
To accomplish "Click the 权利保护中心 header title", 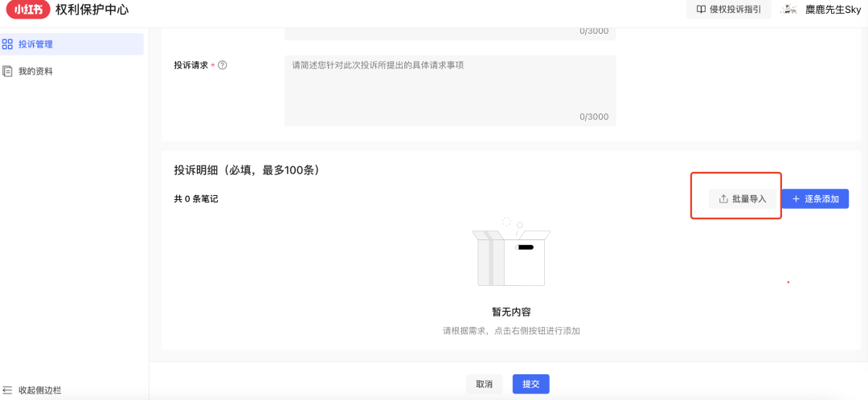I will click(97, 10).
